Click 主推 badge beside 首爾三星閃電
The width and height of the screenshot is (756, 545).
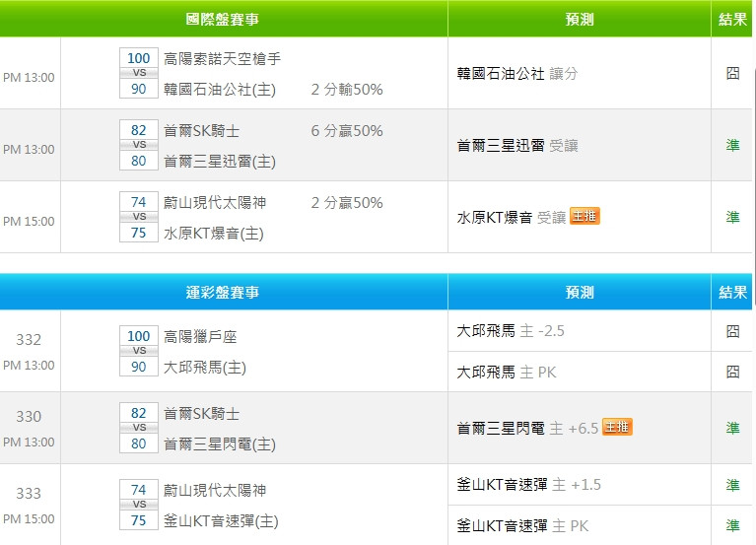617,427
